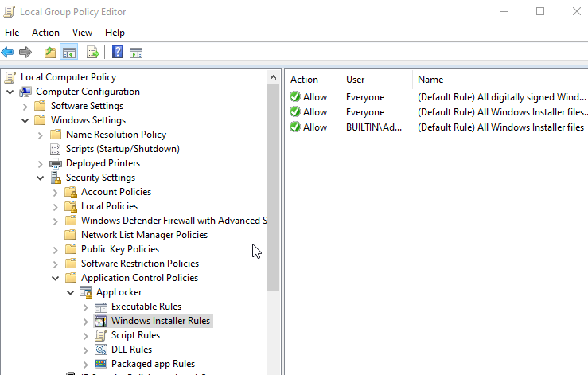Expand Windows Defender Firewall node

(x=56, y=221)
